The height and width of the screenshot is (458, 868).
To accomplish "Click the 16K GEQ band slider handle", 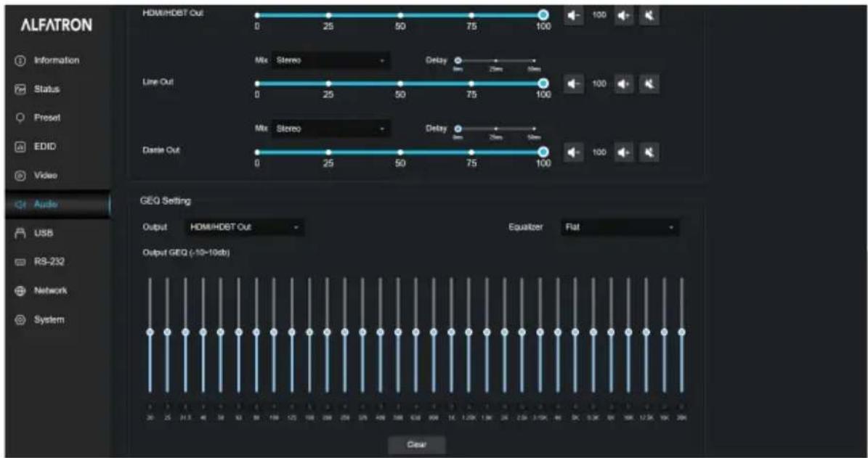I will (664, 332).
